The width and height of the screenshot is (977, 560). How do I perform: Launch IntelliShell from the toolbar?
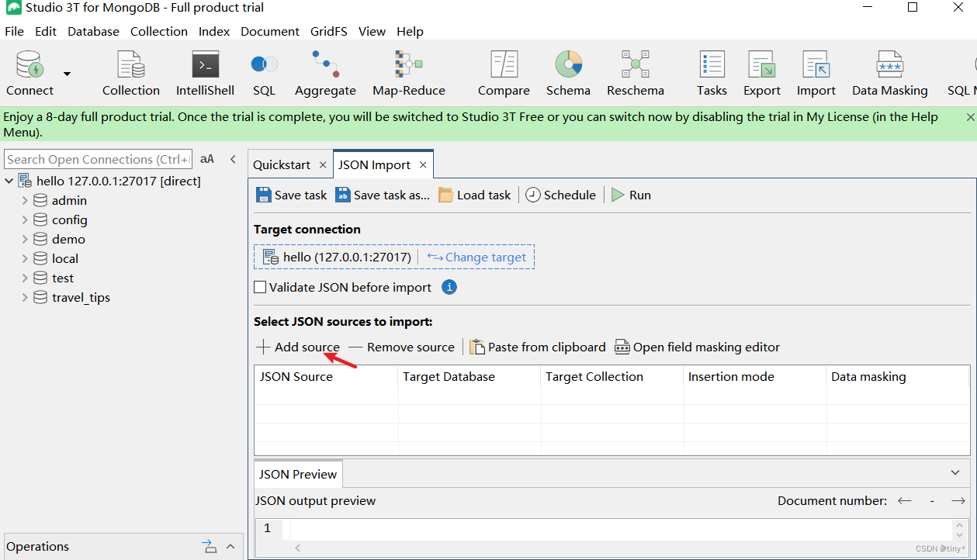tap(205, 74)
